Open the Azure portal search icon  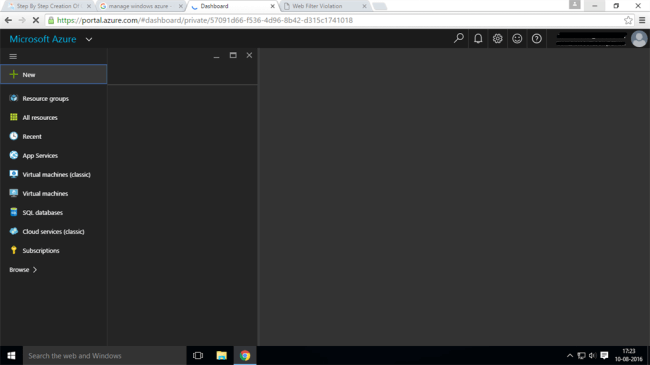pos(458,39)
